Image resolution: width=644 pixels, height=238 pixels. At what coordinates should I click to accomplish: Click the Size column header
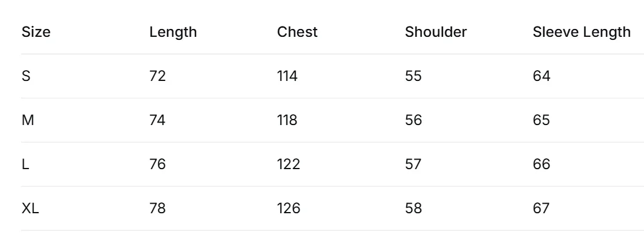point(36,32)
